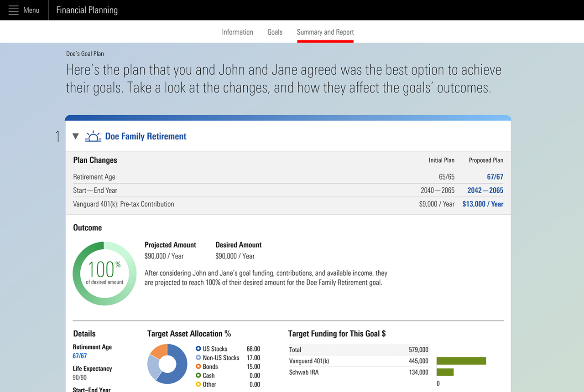
Task: Click the Vanguard 401(k) funding bar
Action: pyautogui.click(x=461, y=361)
